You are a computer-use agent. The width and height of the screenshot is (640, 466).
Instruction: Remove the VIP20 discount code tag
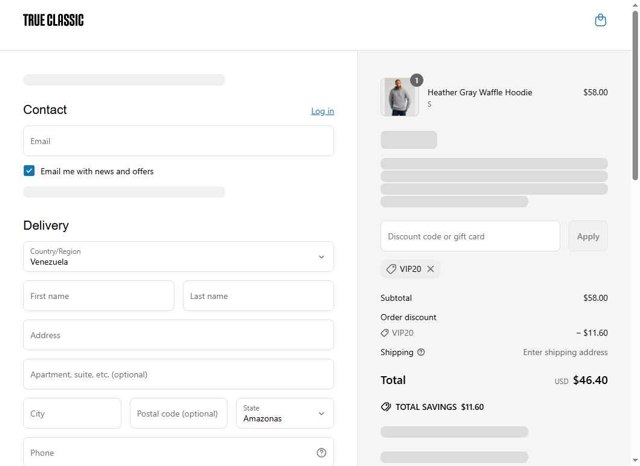[x=431, y=269]
